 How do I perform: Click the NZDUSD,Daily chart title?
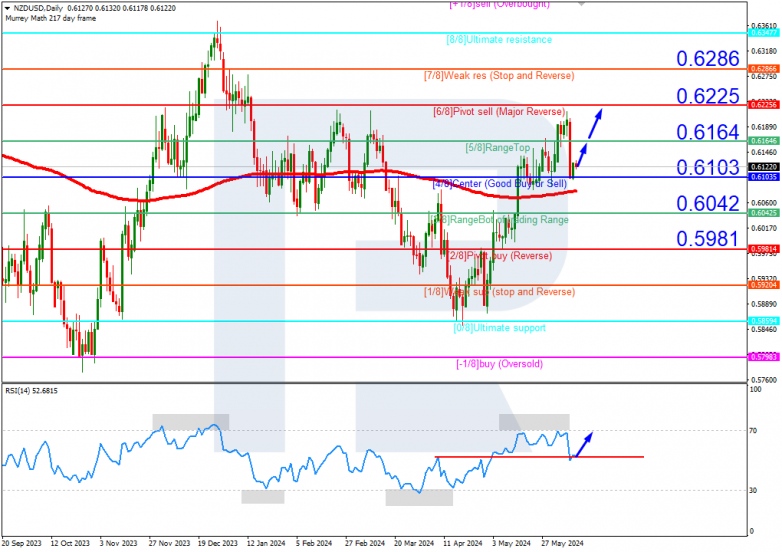[38, 8]
